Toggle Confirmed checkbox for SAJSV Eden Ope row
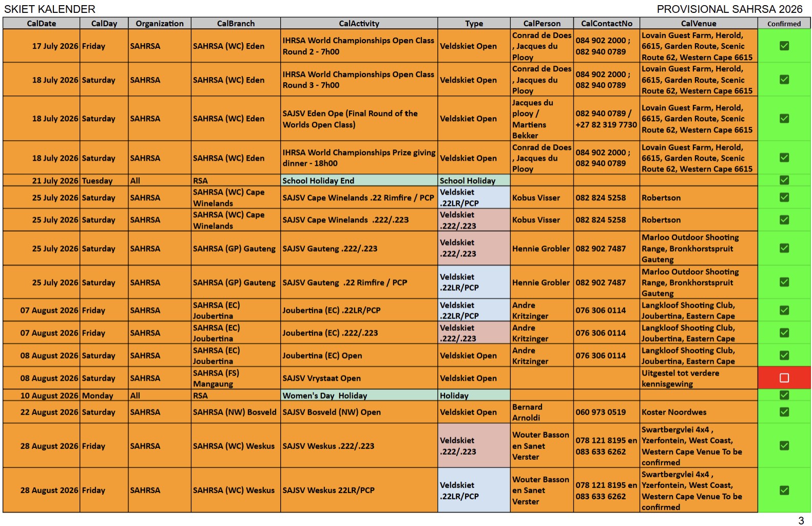Screen dimensions: 812x526 [784, 118]
